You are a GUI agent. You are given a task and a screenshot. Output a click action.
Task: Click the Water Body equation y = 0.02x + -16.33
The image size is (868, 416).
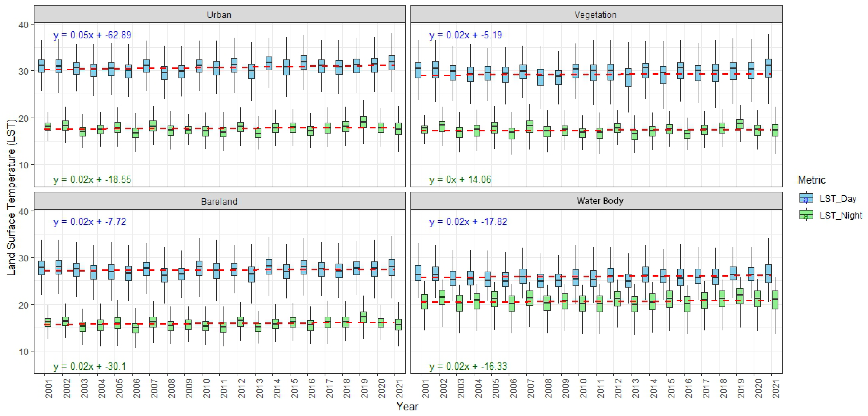click(468, 366)
